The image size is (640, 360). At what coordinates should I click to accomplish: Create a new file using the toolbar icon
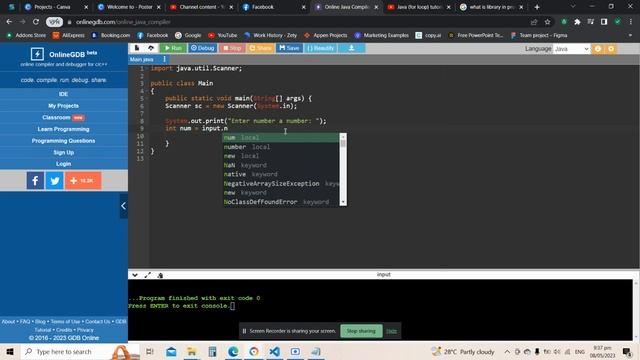tap(137, 48)
